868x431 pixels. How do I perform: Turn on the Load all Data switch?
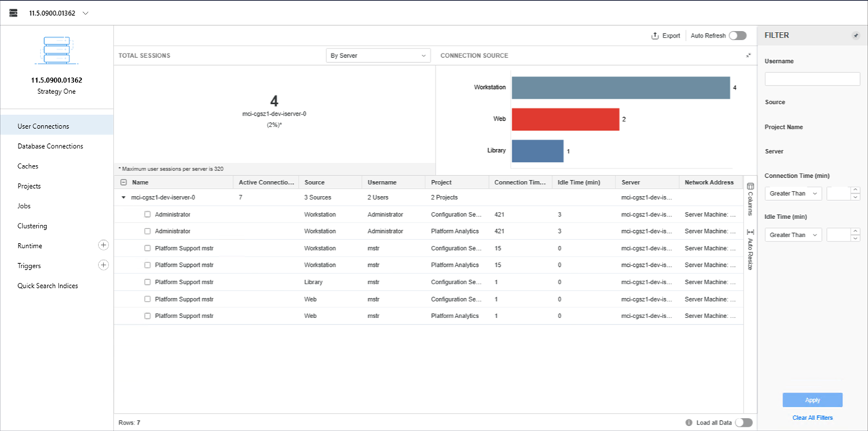coord(743,422)
